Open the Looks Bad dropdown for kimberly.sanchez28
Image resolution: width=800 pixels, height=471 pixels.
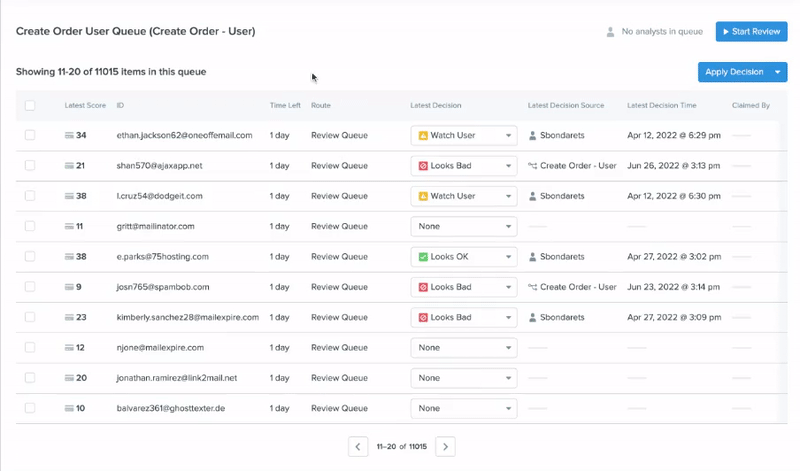click(x=464, y=317)
